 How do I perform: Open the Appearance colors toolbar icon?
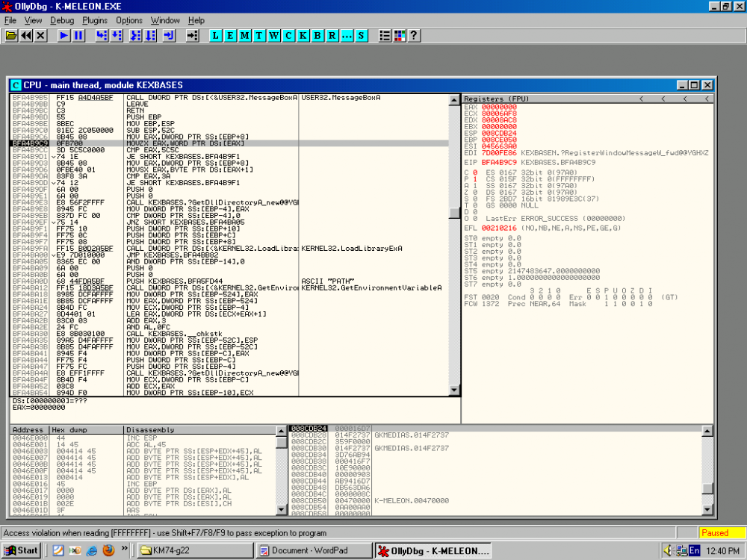[x=400, y=35]
